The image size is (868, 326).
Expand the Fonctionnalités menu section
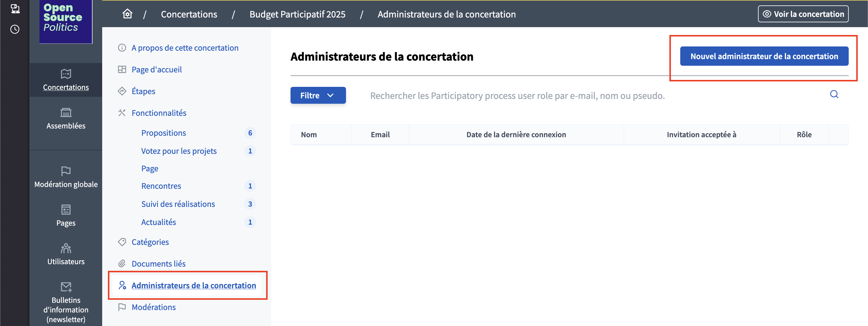[159, 113]
